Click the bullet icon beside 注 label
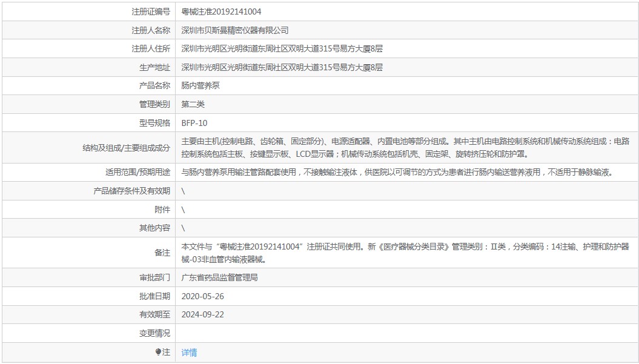The image size is (639, 364). 158,352
